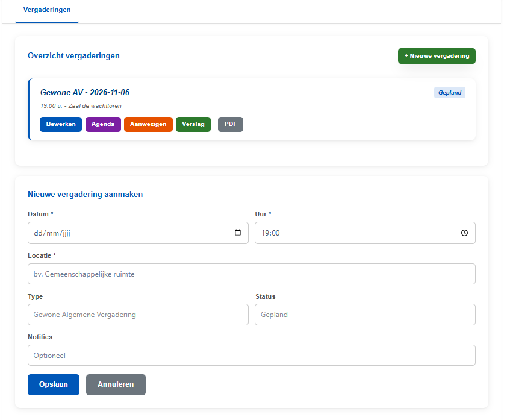Click the + Nieuwe vergadering button
This screenshot has height=420, width=507.
(437, 56)
